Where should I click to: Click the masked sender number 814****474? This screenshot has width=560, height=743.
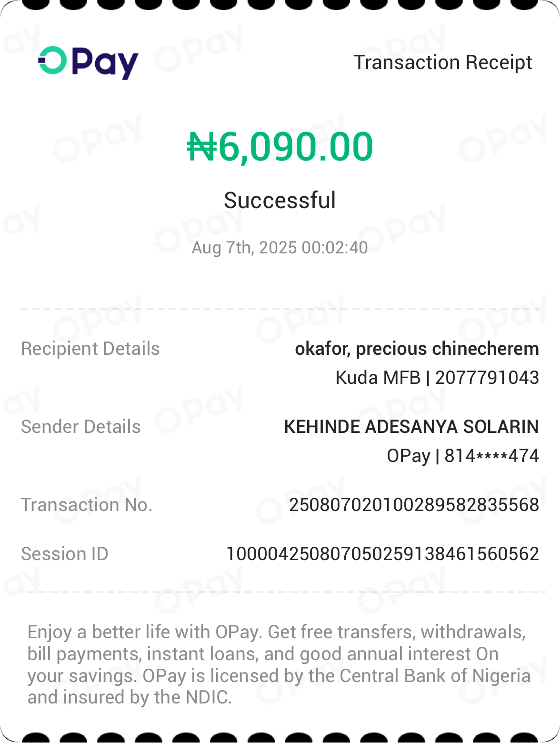491,456
